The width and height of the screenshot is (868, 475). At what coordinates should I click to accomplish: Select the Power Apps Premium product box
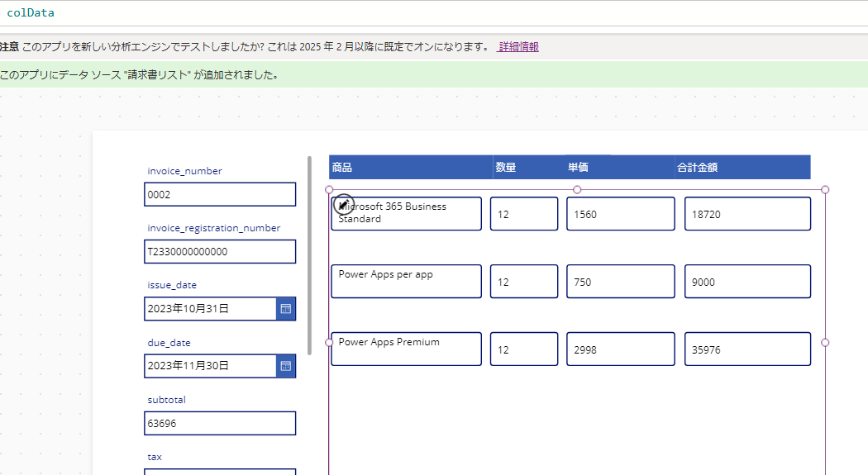[407, 349]
